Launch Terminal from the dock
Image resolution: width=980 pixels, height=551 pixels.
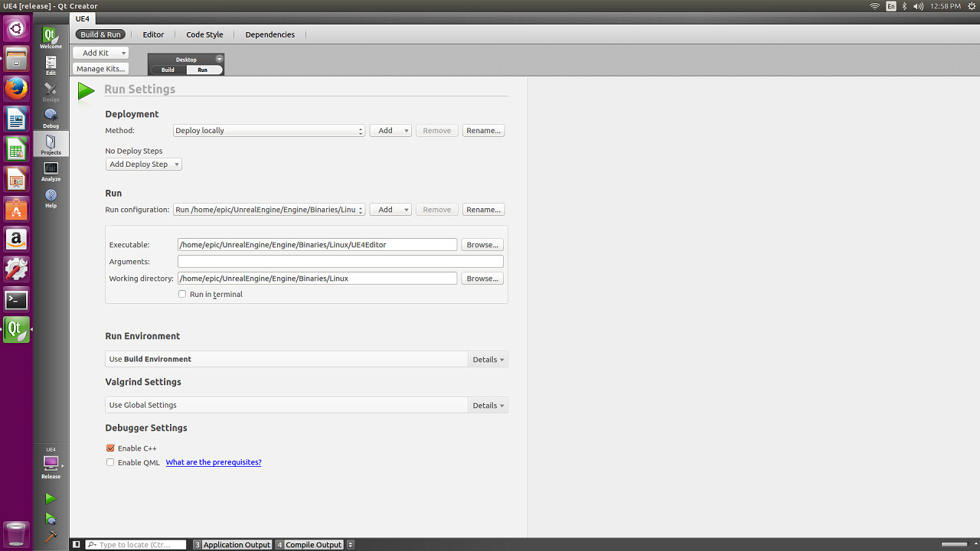pos(16,299)
